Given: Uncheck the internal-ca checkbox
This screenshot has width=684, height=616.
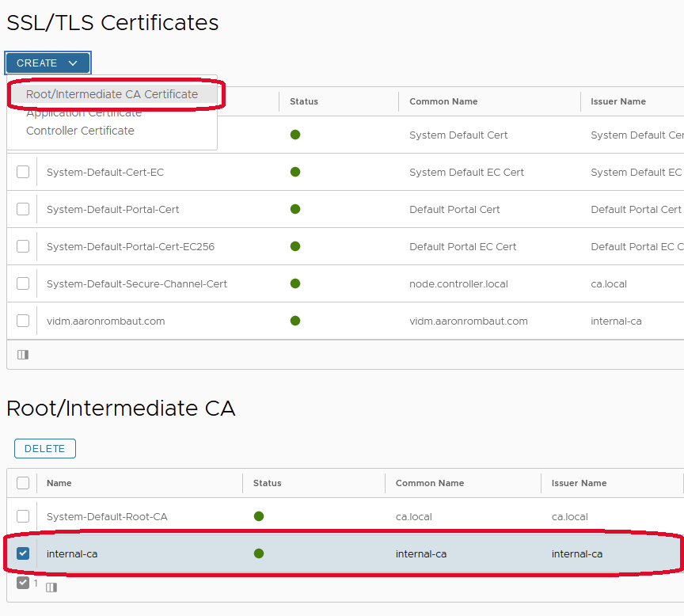Looking at the screenshot, I should tap(23, 553).
